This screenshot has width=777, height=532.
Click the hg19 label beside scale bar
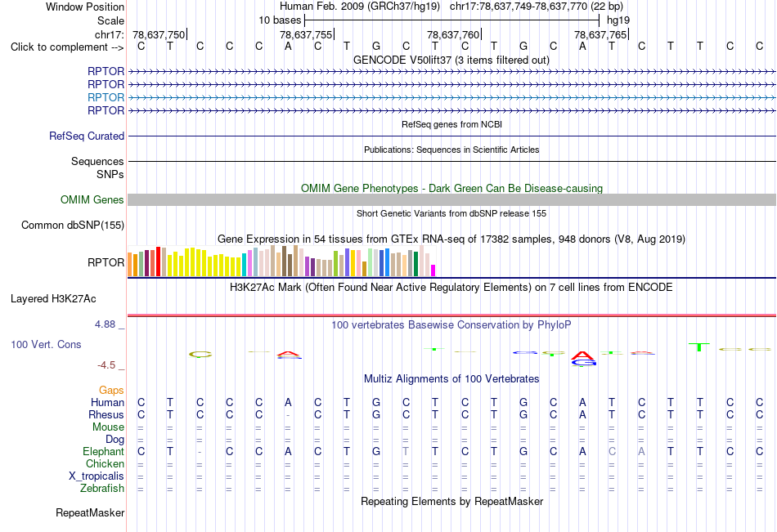618,20
